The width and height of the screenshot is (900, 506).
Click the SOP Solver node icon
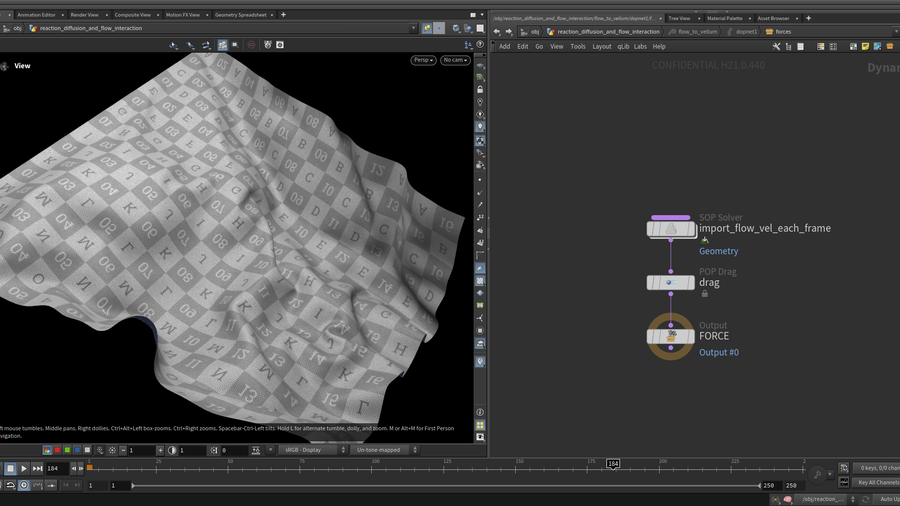(x=670, y=229)
